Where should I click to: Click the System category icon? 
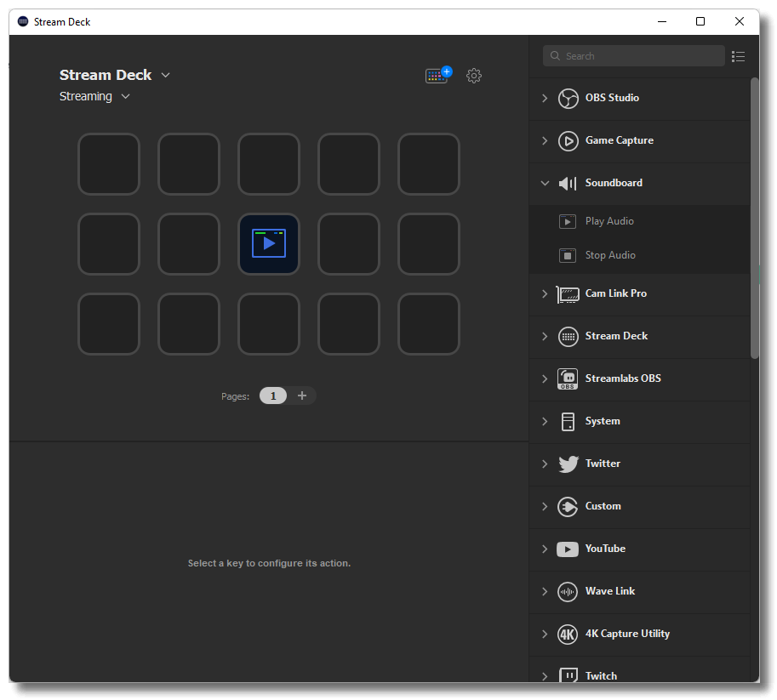click(568, 422)
